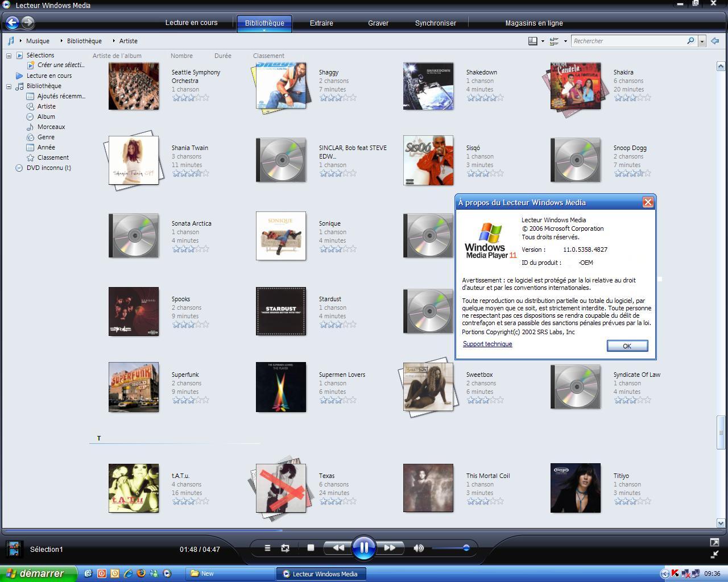This screenshot has height=582, width=728.
Task: Select the Titiyo artist name
Action: [621, 476]
